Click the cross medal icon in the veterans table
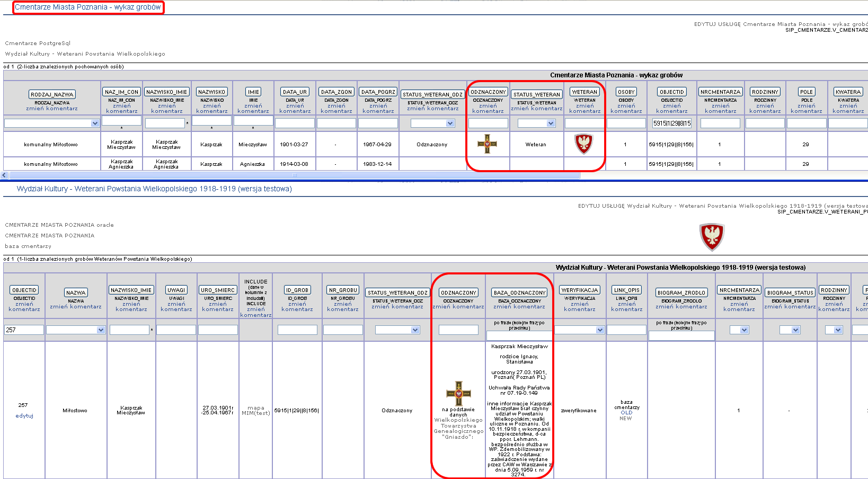Screen dimensions: 868x479 point(458,393)
